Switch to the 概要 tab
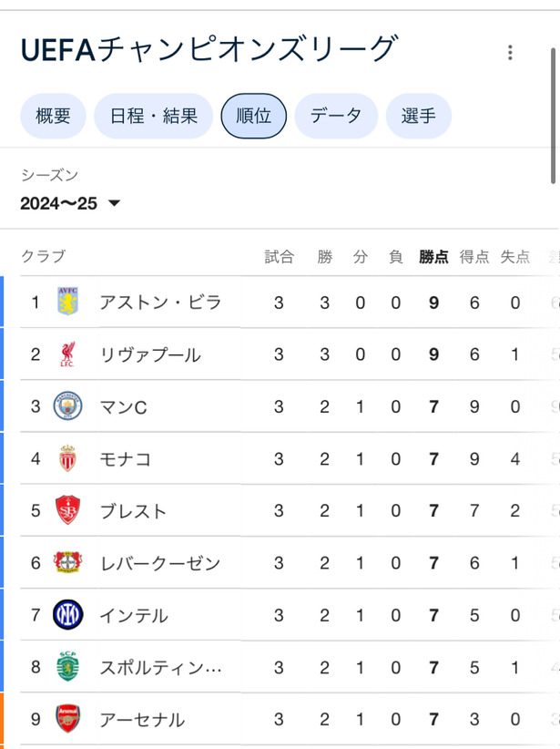 tap(53, 116)
